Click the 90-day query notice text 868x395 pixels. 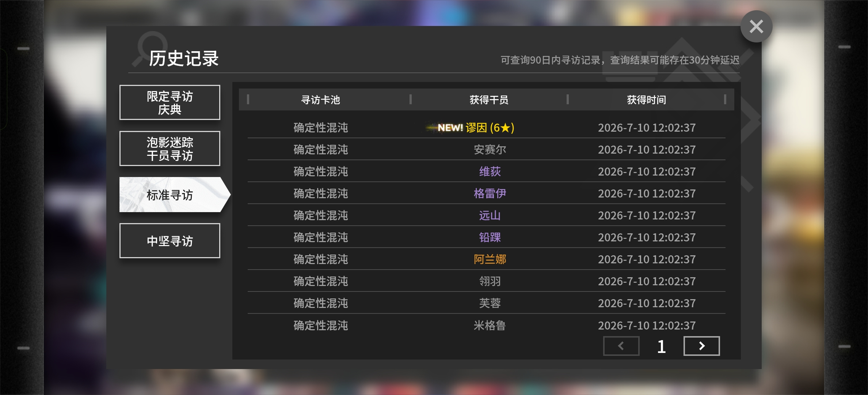coord(620,60)
